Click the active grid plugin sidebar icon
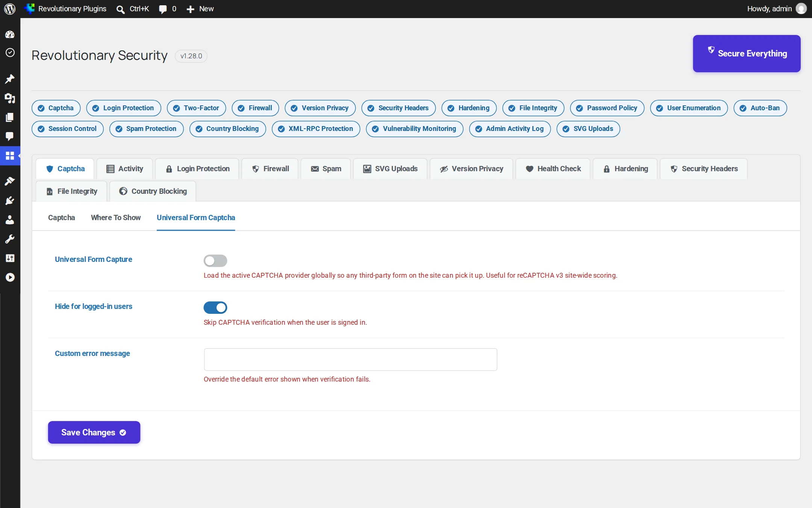The height and width of the screenshot is (508, 812). point(10,155)
